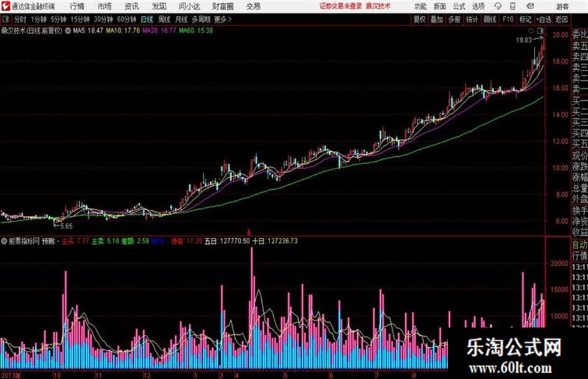Expand the volume indicator dropdown beside 股票指标网

pos(4,241)
